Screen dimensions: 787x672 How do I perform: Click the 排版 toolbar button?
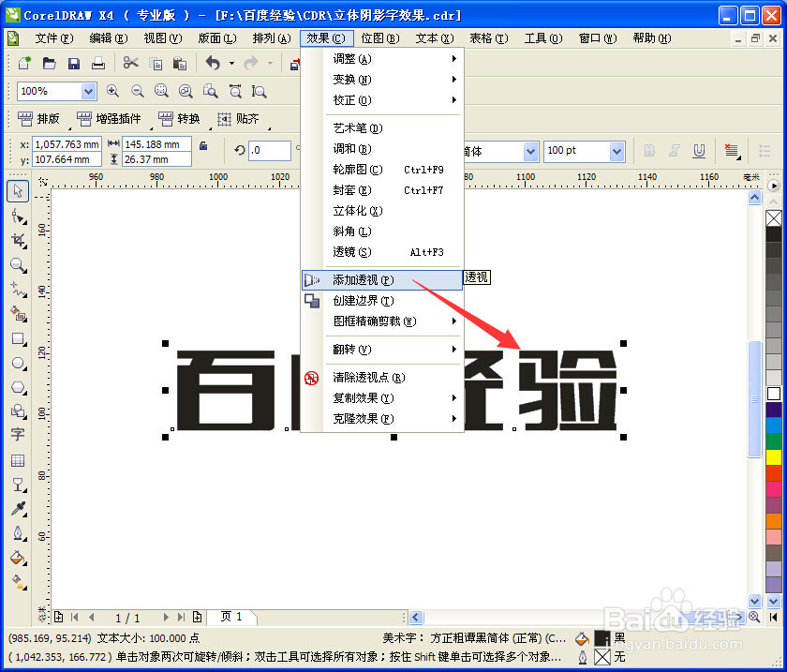(39, 119)
